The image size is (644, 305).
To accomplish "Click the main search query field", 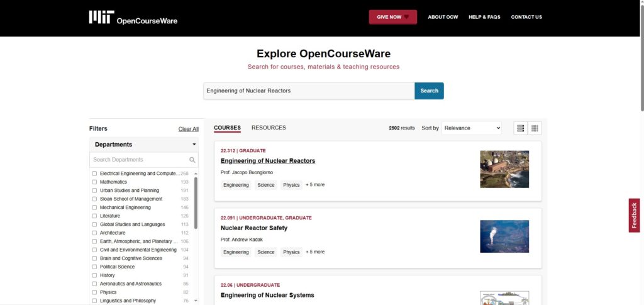I will pyautogui.click(x=309, y=91).
